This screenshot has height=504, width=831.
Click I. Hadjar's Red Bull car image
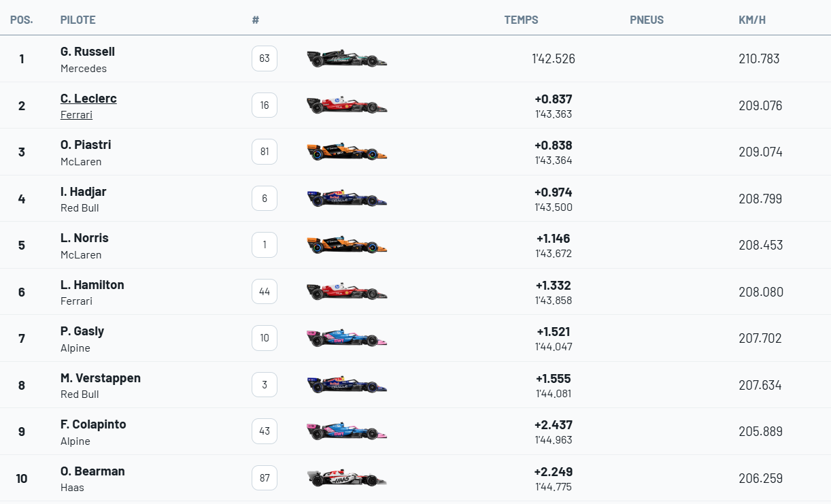pyautogui.click(x=347, y=199)
